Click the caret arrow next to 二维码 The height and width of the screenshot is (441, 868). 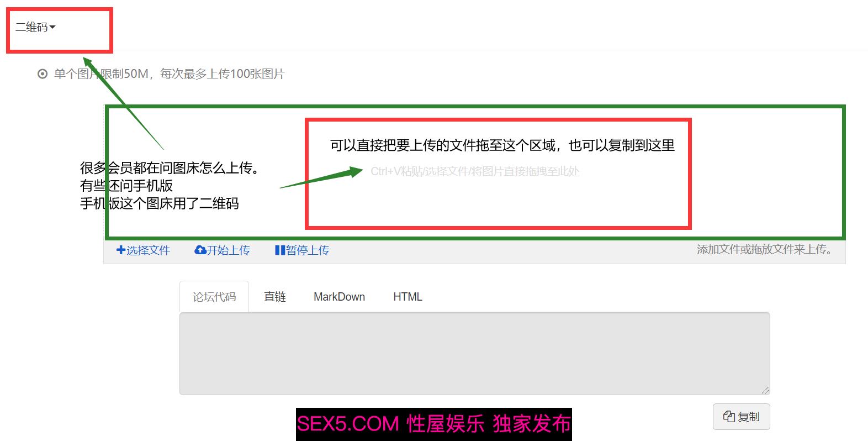[52, 27]
